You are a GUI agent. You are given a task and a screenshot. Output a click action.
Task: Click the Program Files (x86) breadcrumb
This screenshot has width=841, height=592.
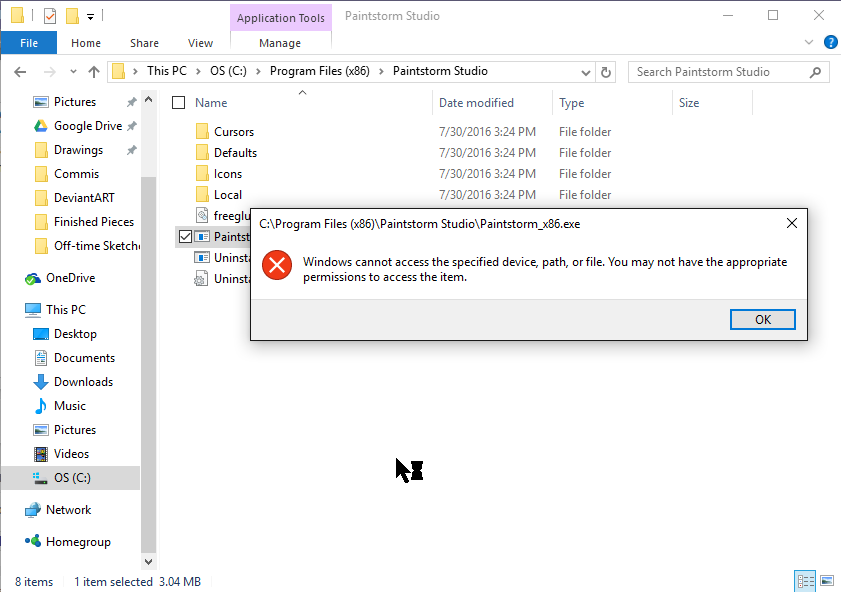320,71
